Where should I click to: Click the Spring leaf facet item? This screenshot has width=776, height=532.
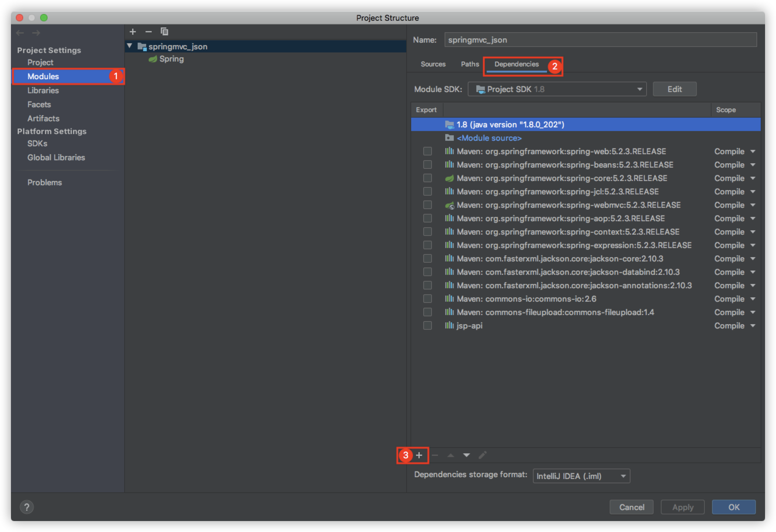[171, 59]
